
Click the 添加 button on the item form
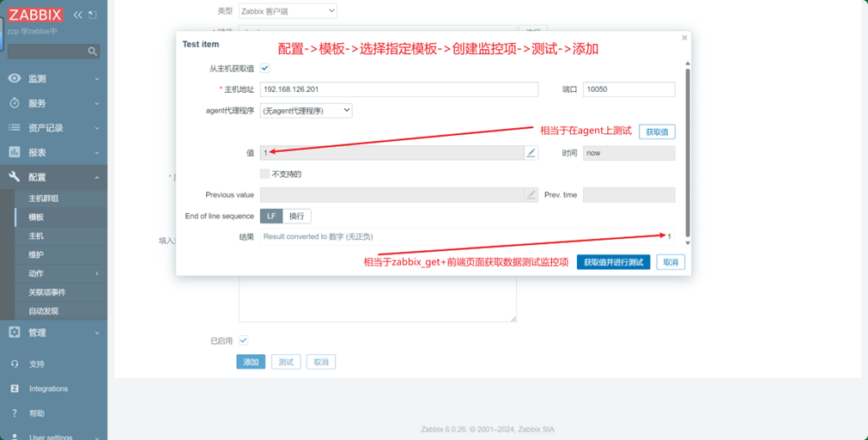coord(251,362)
